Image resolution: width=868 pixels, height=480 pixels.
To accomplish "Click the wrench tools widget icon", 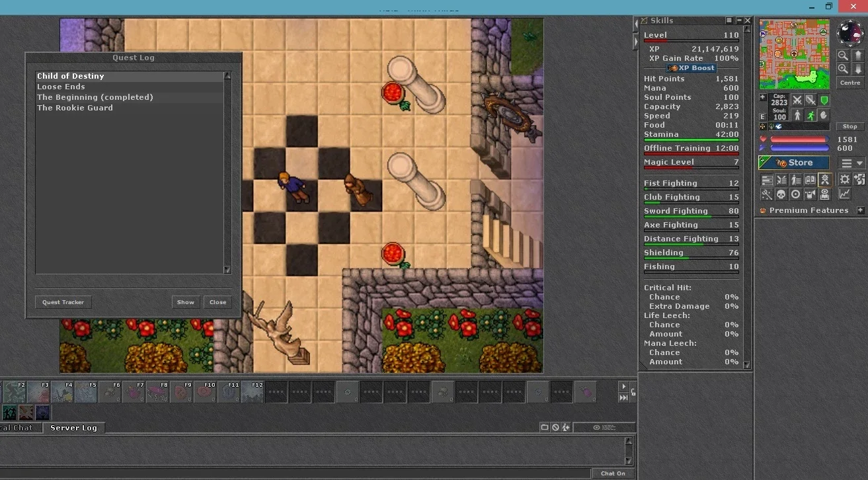I will (767, 194).
